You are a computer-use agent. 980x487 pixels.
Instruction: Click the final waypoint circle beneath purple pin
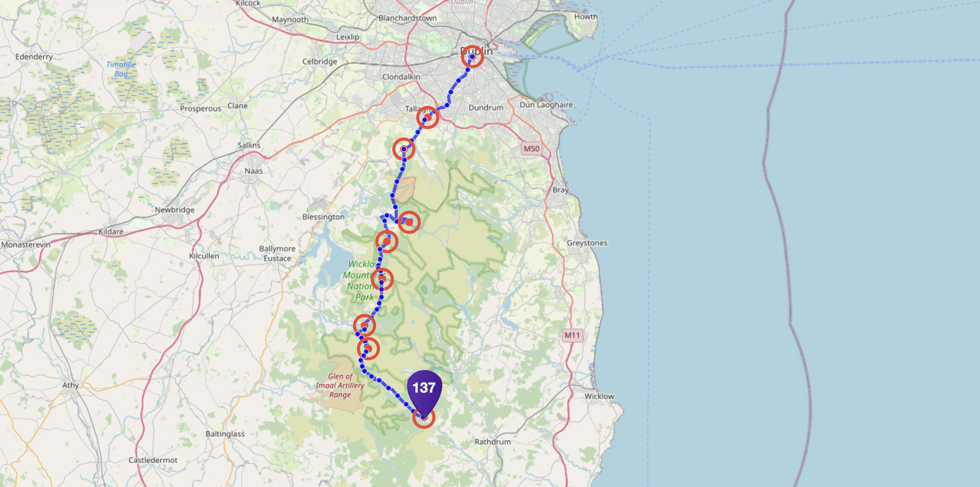424,417
